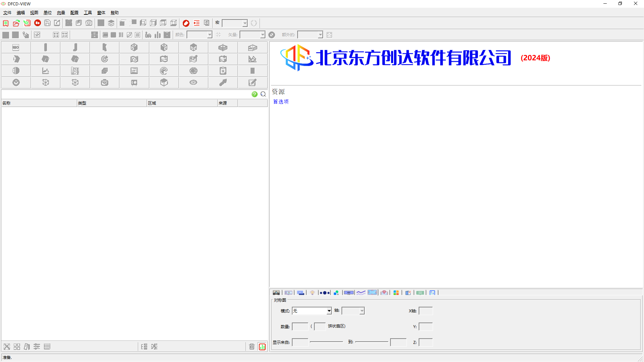The image size is (644, 362).
Task: Click the eye icon in tool grid
Action: [x=194, y=82]
